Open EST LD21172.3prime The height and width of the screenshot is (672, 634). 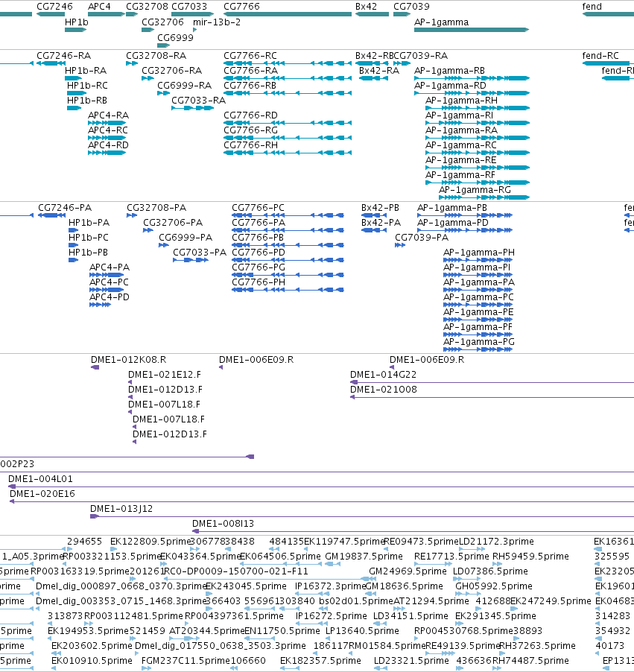496,542
